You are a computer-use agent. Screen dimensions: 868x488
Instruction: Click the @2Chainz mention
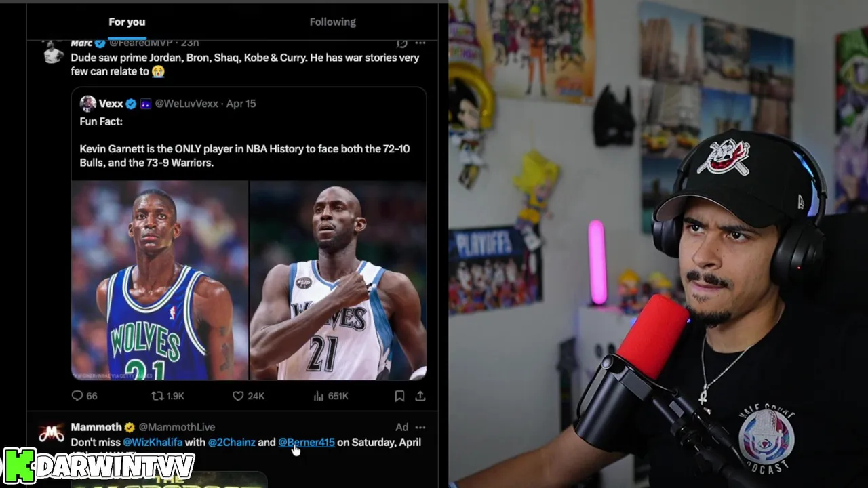231,442
